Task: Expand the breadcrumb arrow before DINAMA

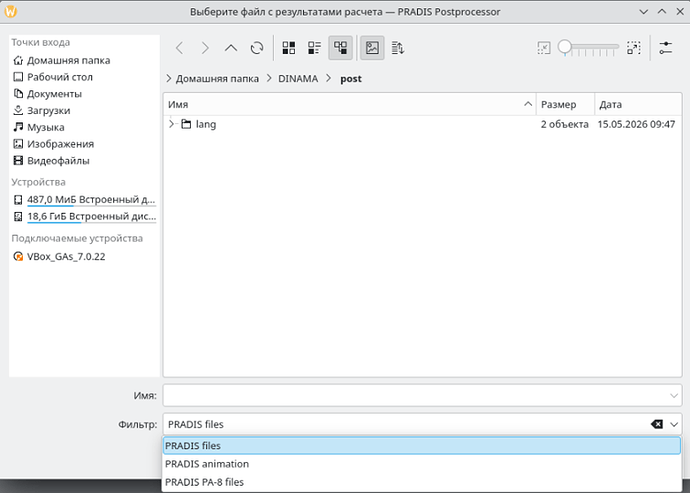Action: [269, 79]
